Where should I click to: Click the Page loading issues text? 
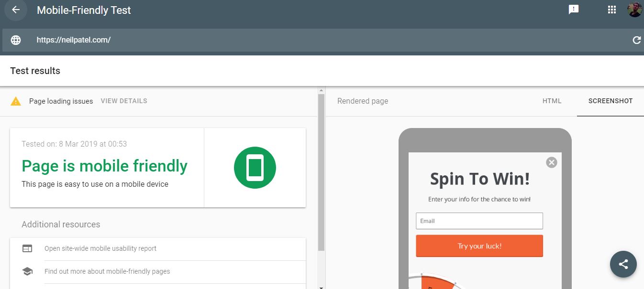point(61,101)
